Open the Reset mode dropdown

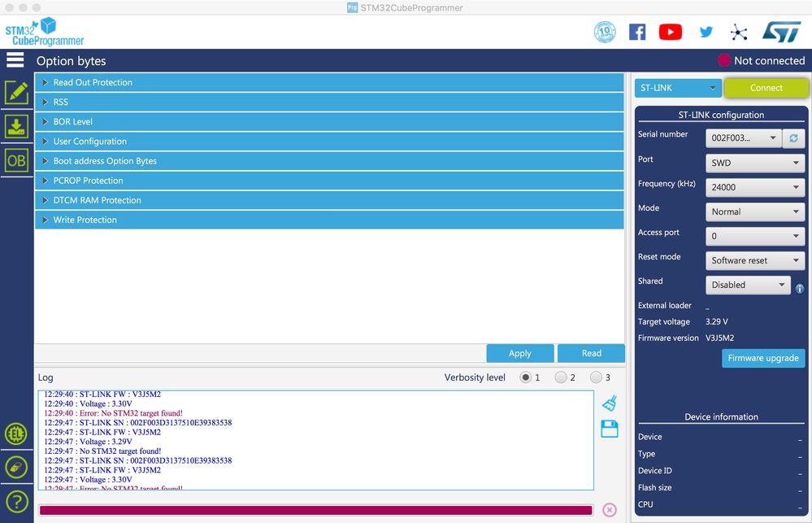(x=755, y=260)
